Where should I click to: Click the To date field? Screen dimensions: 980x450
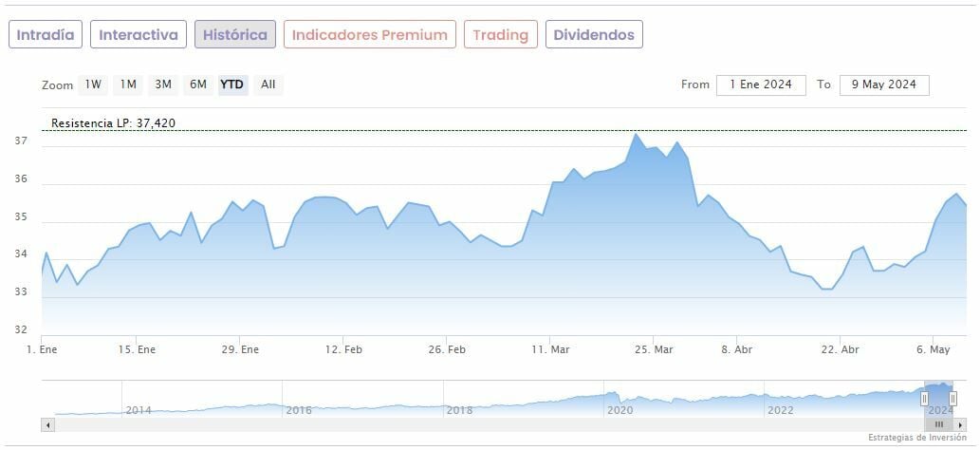click(884, 84)
